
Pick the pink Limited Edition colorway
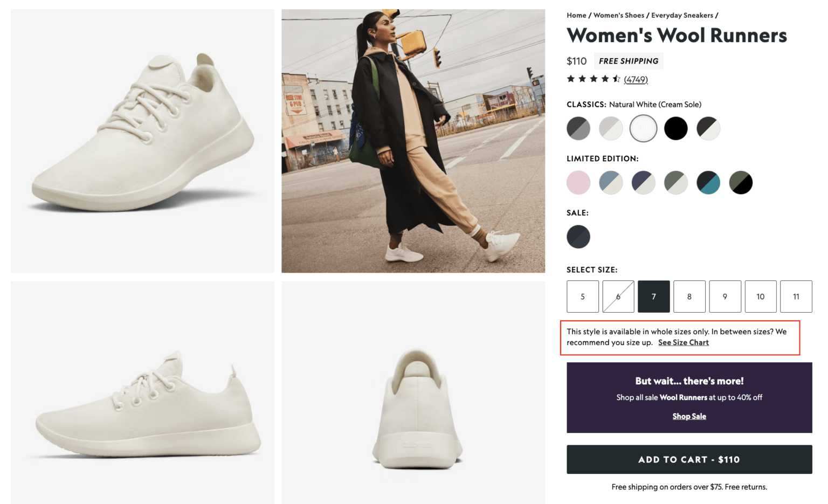[x=578, y=182]
